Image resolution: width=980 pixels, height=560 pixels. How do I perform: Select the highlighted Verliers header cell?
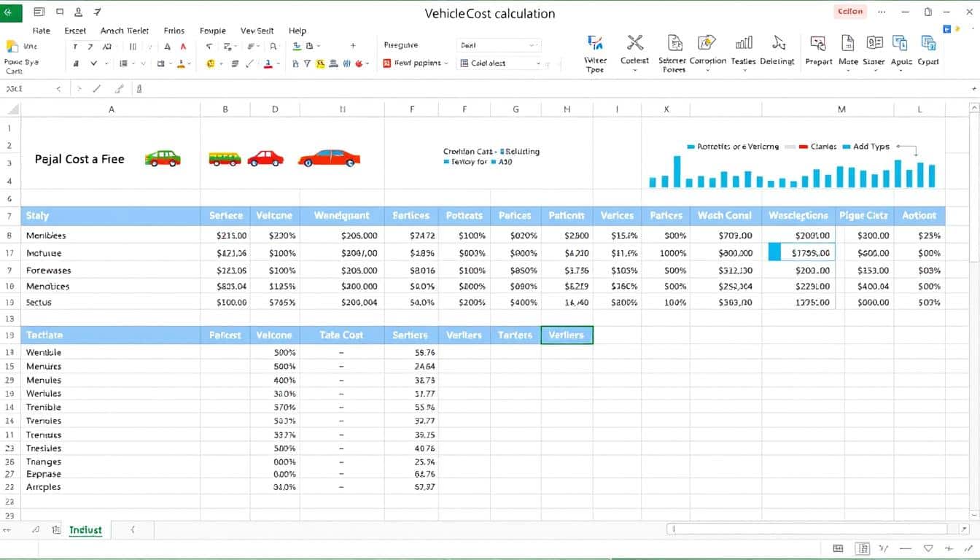pos(567,335)
